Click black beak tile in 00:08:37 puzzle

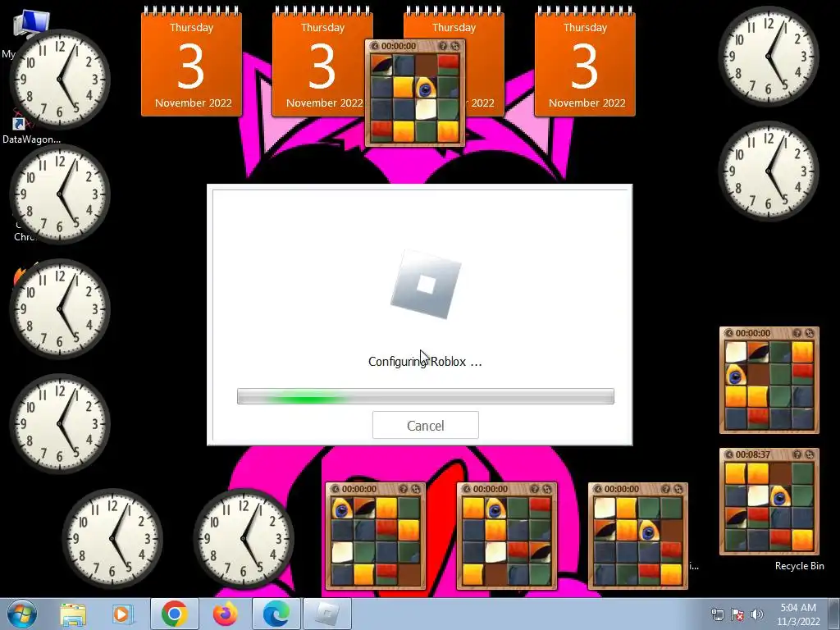[736, 518]
